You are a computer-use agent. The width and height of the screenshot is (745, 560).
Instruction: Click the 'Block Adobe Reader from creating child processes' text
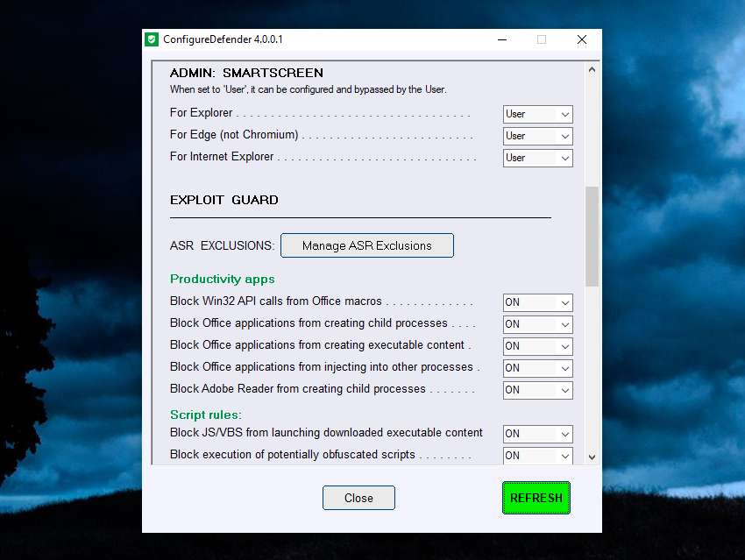pos(298,388)
